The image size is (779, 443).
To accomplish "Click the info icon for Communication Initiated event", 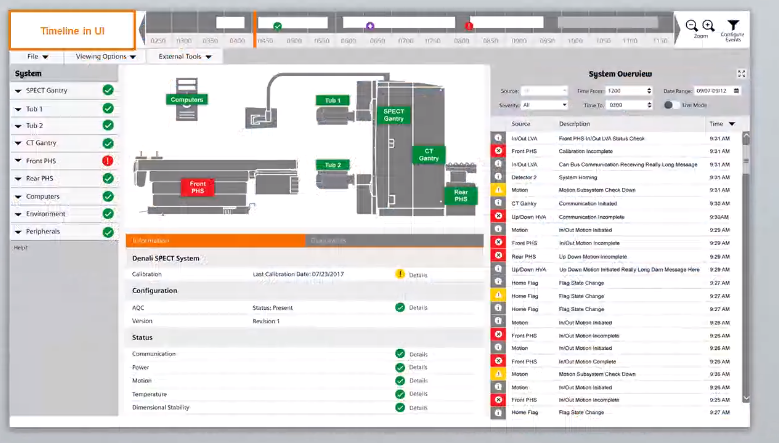I will (498, 203).
